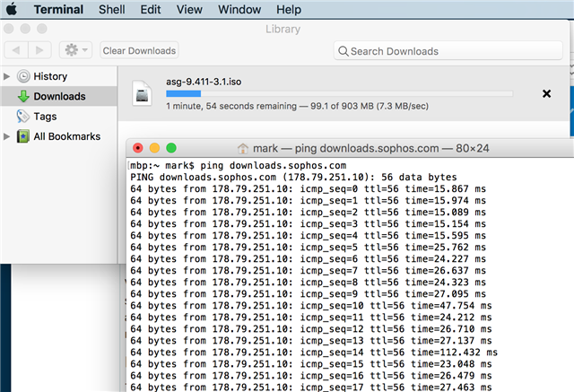
Task: Click the Library forward arrow button
Action: click(39, 50)
